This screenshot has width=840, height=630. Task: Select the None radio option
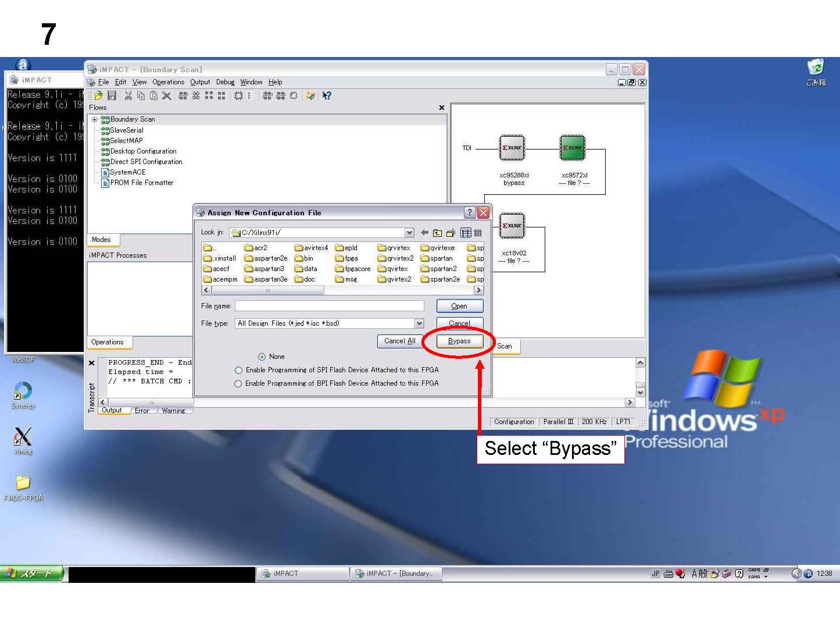point(271,357)
